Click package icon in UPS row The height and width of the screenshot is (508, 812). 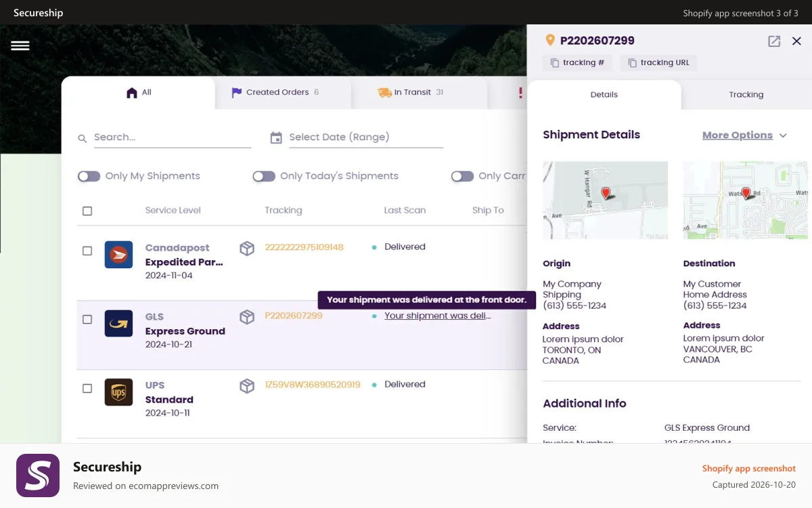point(247,386)
